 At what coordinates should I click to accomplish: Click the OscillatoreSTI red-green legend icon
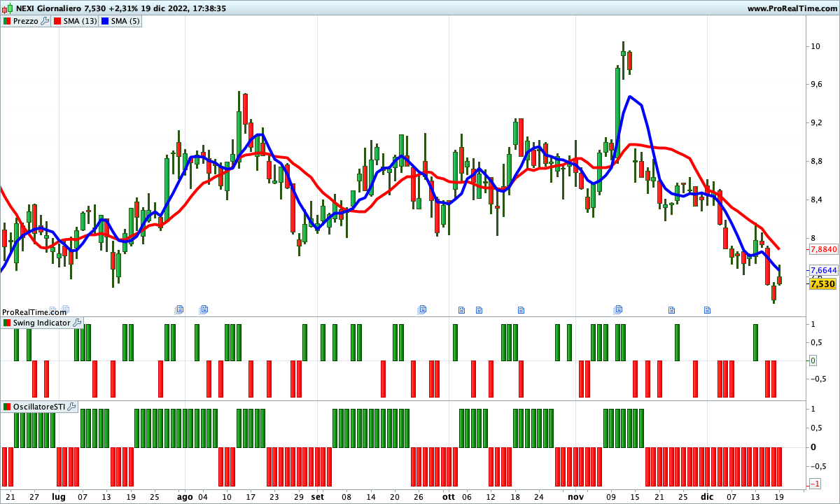7,407
